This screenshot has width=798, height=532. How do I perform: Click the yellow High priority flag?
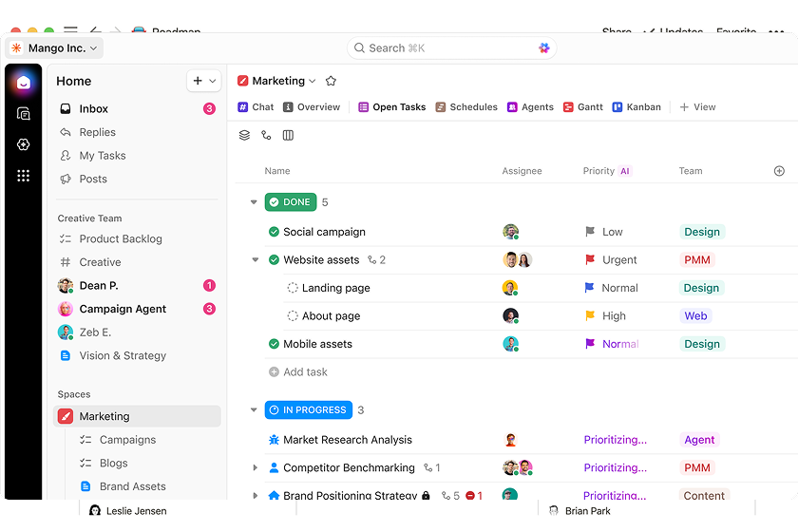(590, 315)
